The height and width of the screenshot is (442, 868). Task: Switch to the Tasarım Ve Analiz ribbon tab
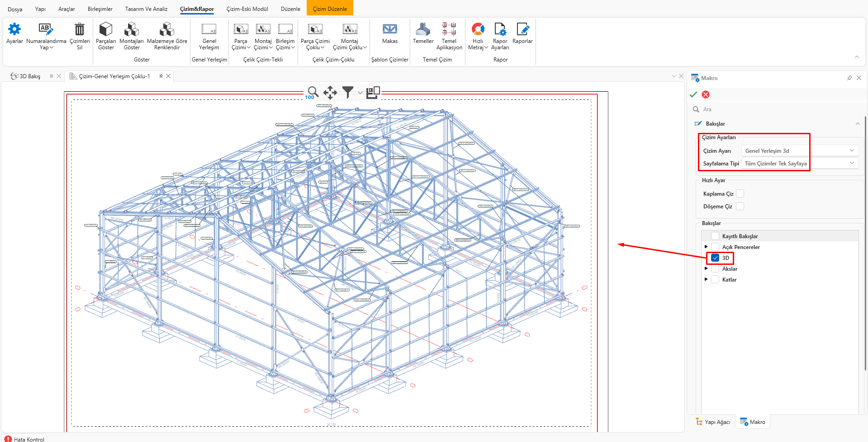[x=146, y=9]
